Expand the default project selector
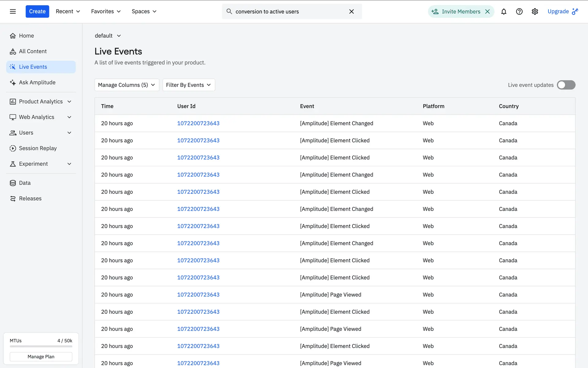The image size is (588, 368). pyautogui.click(x=108, y=36)
